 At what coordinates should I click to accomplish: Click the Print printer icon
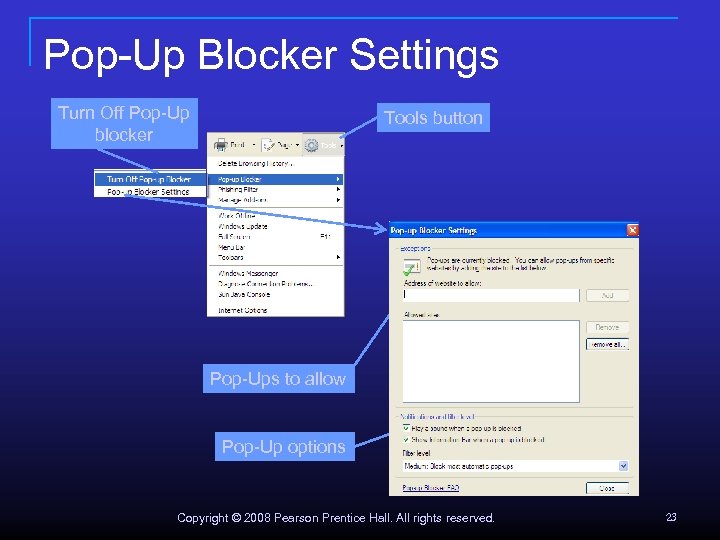(x=221, y=145)
